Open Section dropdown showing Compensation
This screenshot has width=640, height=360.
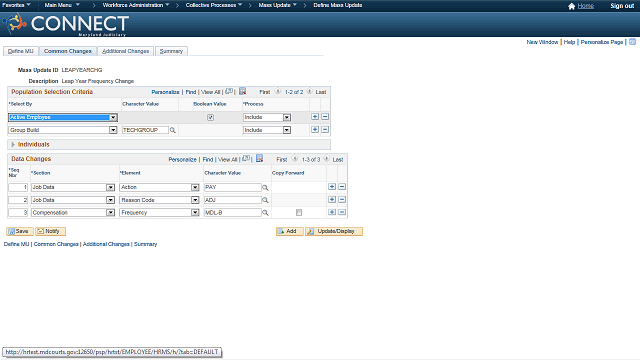pyautogui.click(x=73, y=213)
